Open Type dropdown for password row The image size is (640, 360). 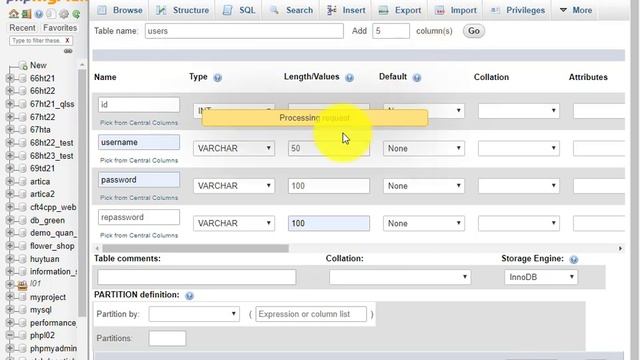point(234,186)
